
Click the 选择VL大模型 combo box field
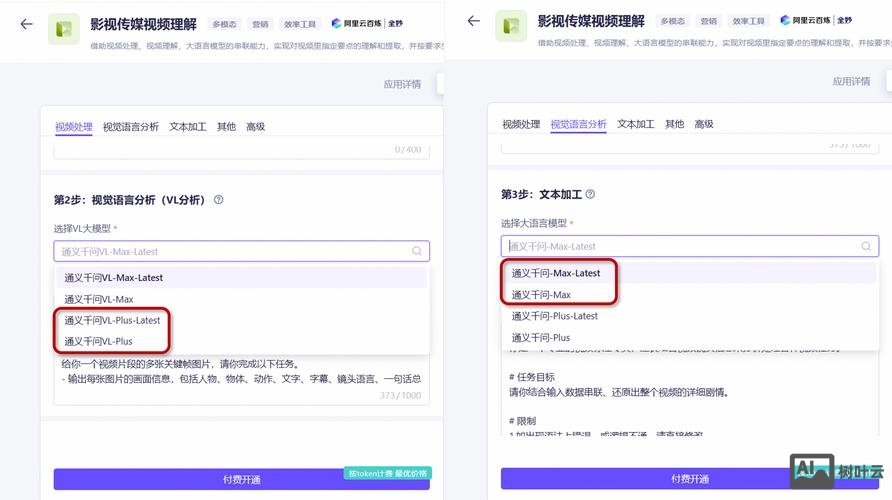pos(241,251)
